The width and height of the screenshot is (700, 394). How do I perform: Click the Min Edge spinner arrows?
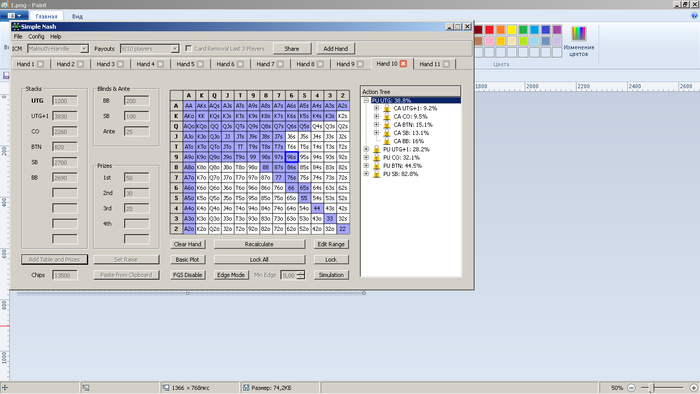click(301, 275)
